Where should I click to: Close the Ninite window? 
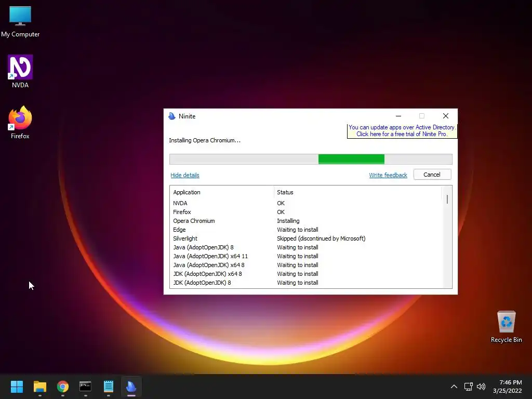(446, 116)
